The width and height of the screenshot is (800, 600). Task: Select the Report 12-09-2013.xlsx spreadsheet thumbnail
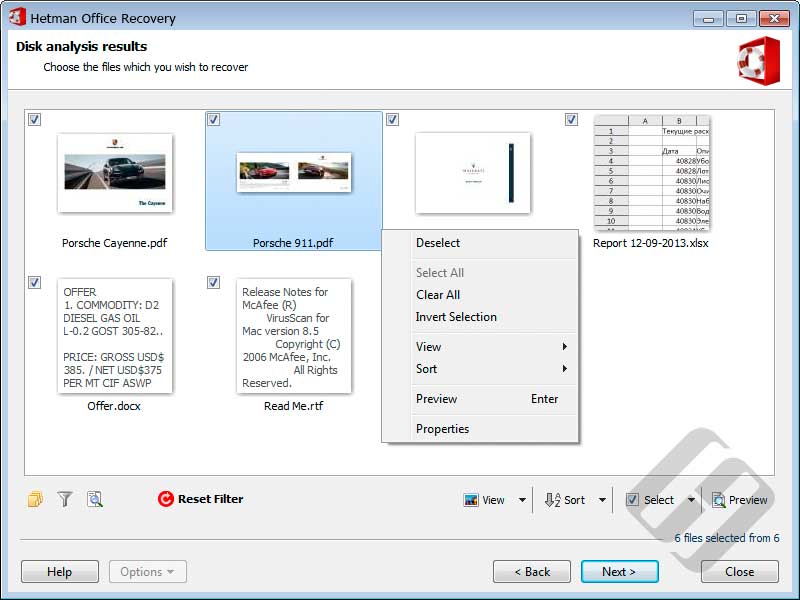pyautogui.click(x=652, y=173)
